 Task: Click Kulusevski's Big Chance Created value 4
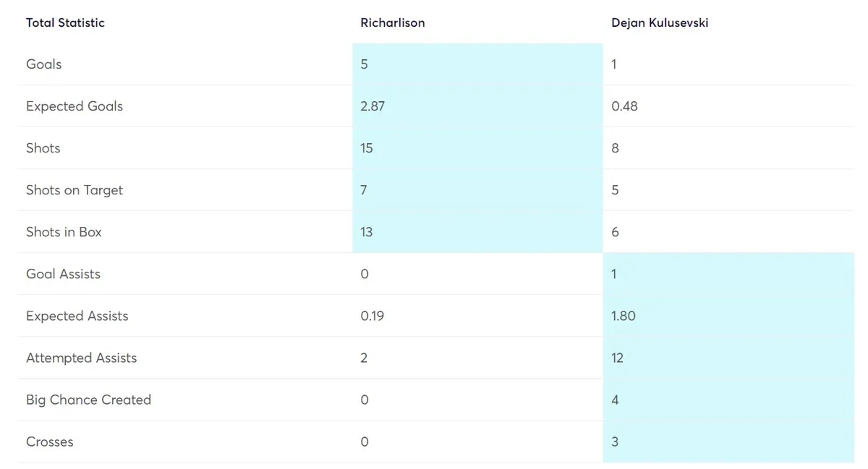(x=615, y=400)
